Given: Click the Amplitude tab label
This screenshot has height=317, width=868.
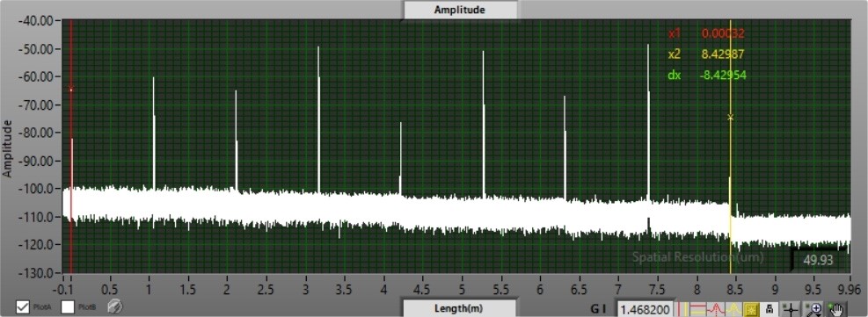Looking at the screenshot, I should click(460, 10).
